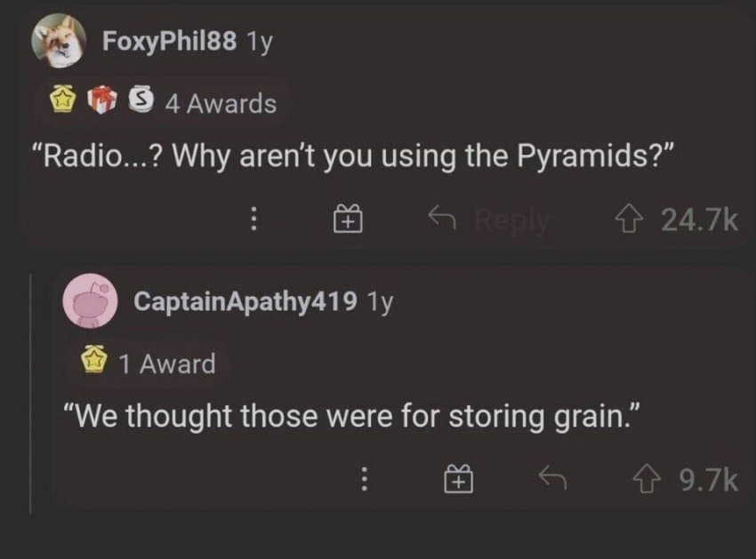Open CaptainApathy419's pink snoo avatar

click(x=90, y=301)
